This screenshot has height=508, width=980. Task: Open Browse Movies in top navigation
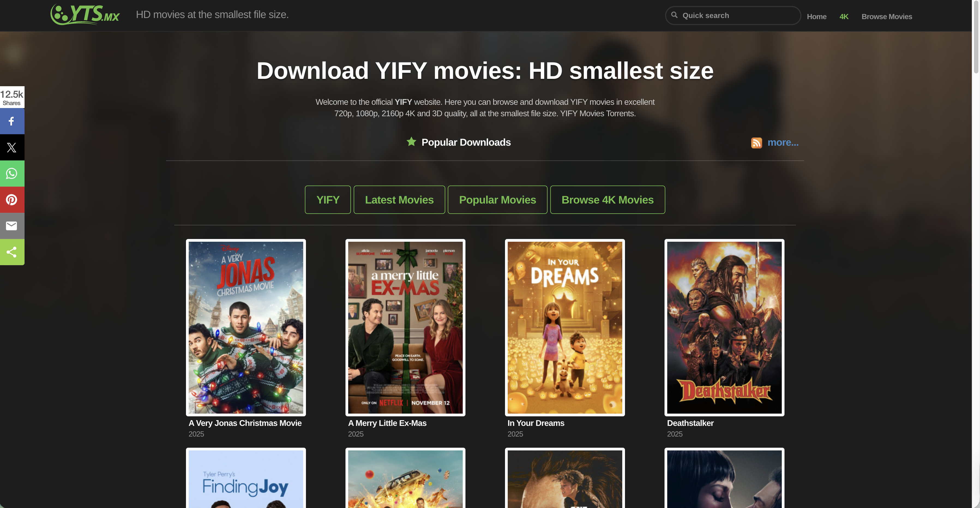(886, 17)
